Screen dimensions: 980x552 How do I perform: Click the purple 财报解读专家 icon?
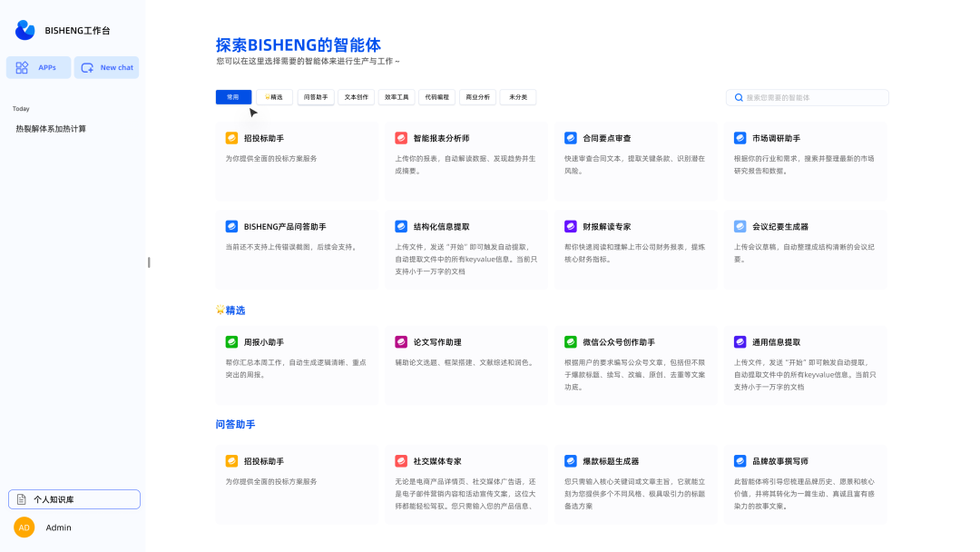point(571,226)
